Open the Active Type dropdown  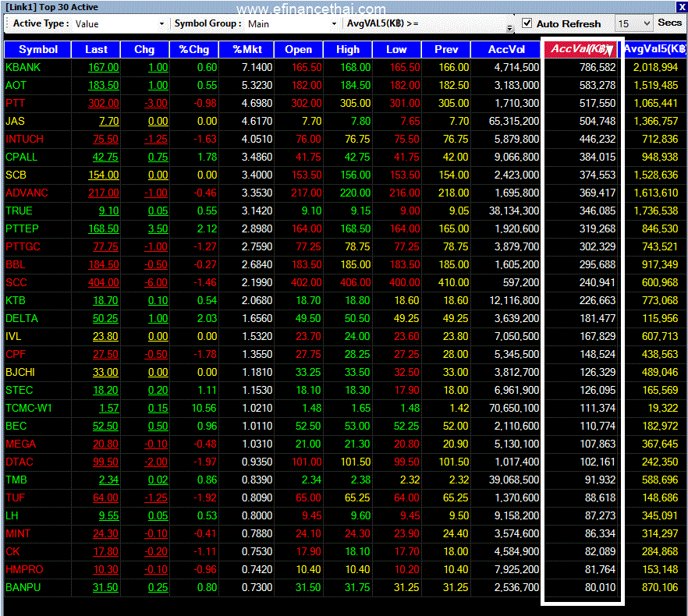[x=161, y=23]
